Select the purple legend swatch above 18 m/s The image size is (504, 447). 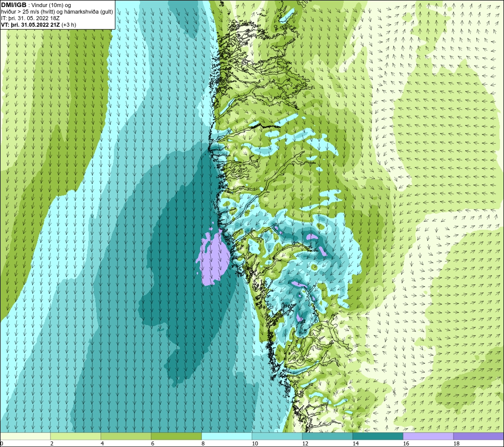pyautogui.click(x=479, y=436)
